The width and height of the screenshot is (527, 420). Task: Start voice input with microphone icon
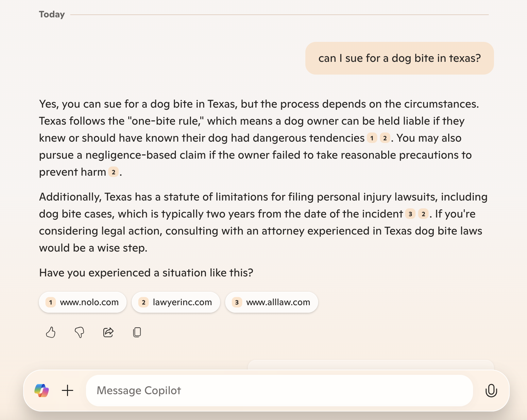coord(491,391)
